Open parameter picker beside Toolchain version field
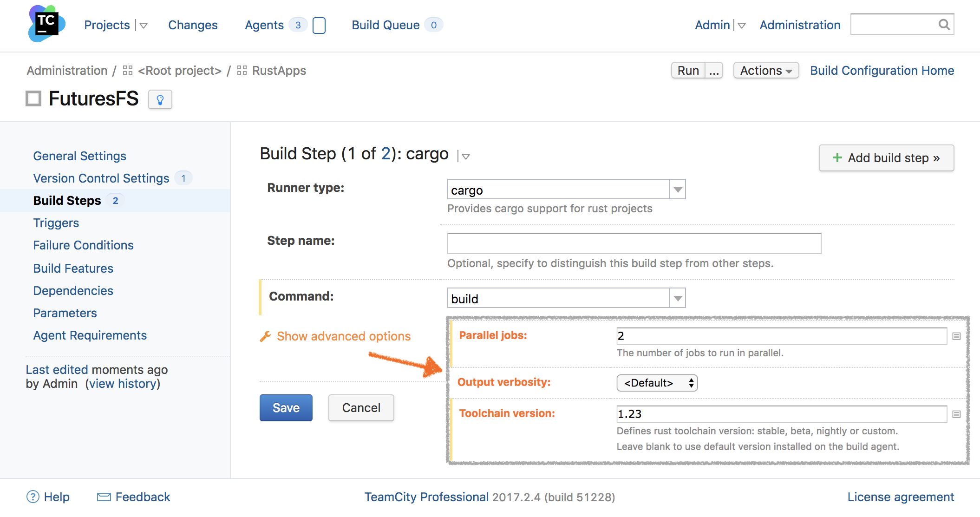The width and height of the screenshot is (980, 517). click(x=956, y=414)
